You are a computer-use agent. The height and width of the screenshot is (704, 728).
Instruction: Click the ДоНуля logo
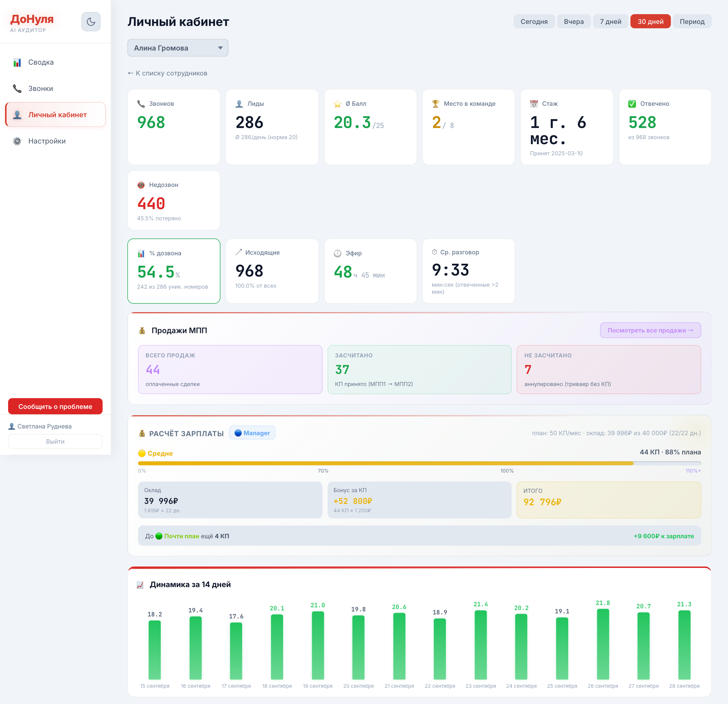32,19
